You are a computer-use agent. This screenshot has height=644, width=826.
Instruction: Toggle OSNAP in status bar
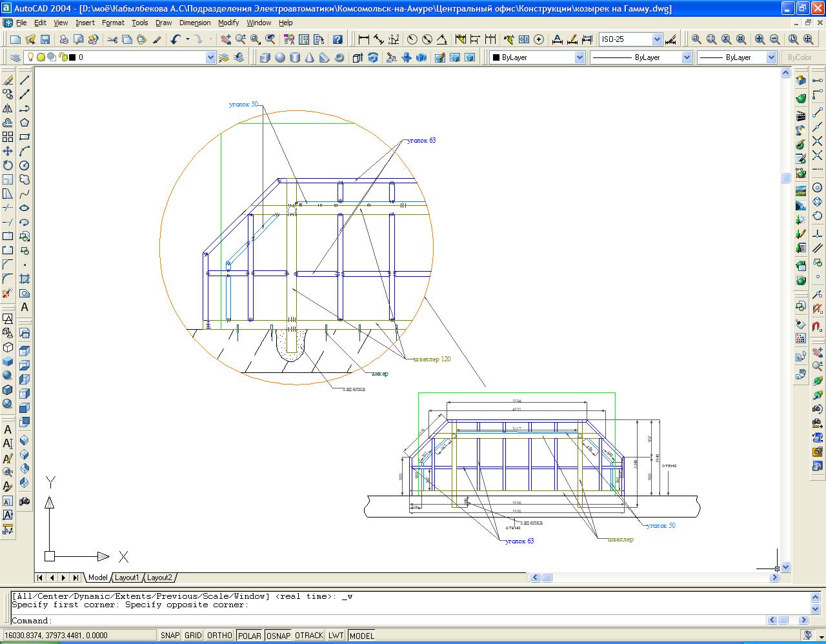tap(278, 636)
